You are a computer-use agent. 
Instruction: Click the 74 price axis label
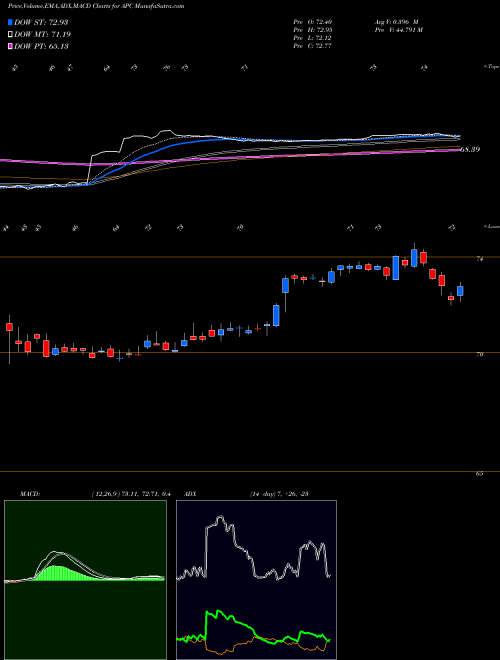coord(479,259)
